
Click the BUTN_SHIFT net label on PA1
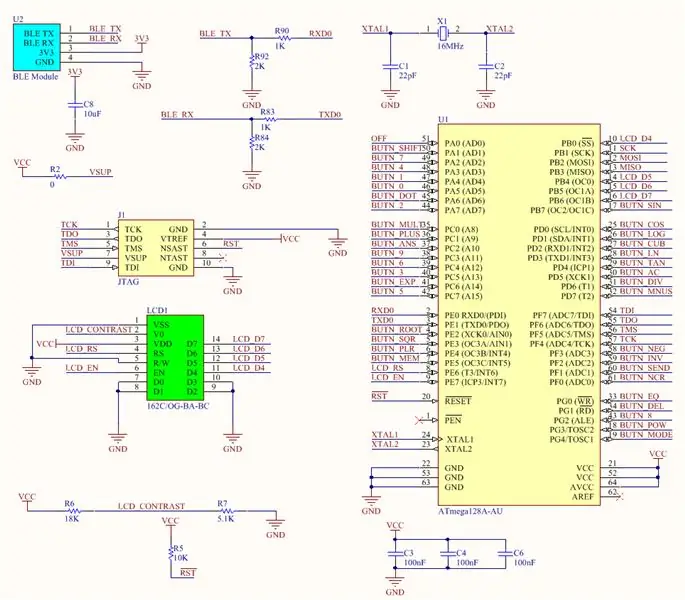click(398, 148)
